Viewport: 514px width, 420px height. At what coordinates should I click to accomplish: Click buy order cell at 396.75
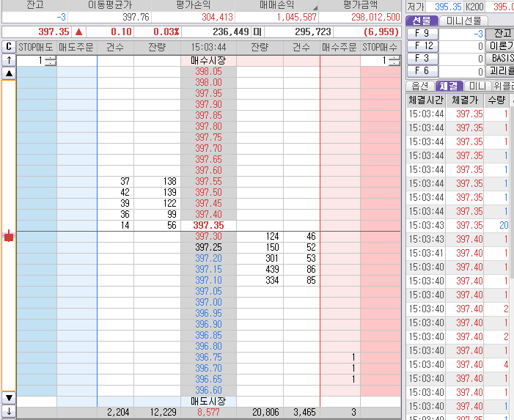coord(340,357)
